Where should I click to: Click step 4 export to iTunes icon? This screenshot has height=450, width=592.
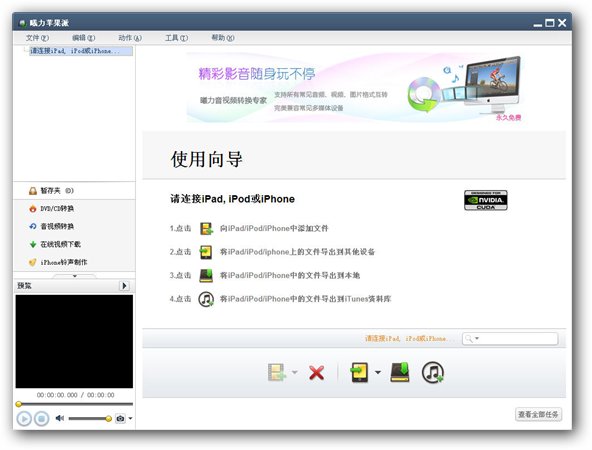coord(206,299)
